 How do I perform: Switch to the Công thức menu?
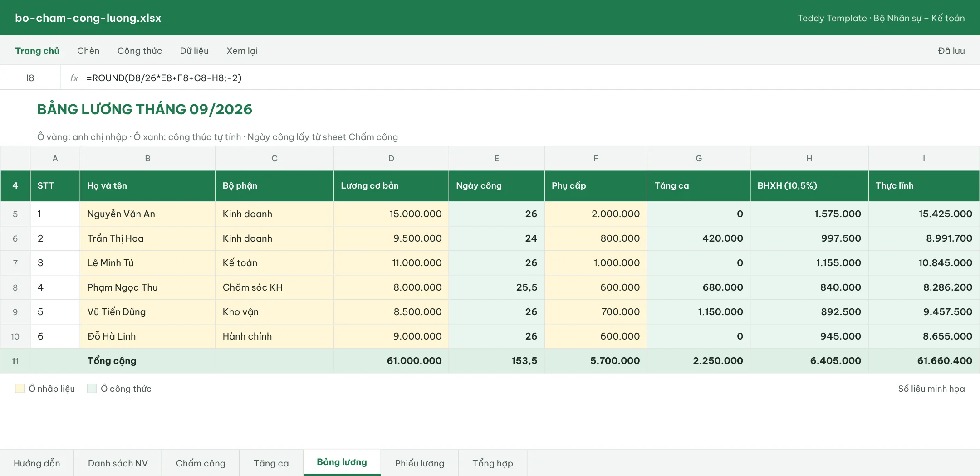tap(140, 51)
